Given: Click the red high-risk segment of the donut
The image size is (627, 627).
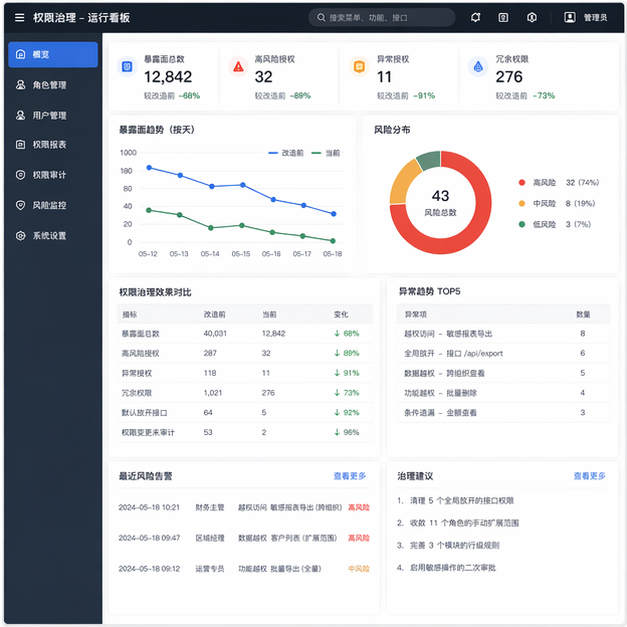Looking at the screenshot, I should [473, 230].
